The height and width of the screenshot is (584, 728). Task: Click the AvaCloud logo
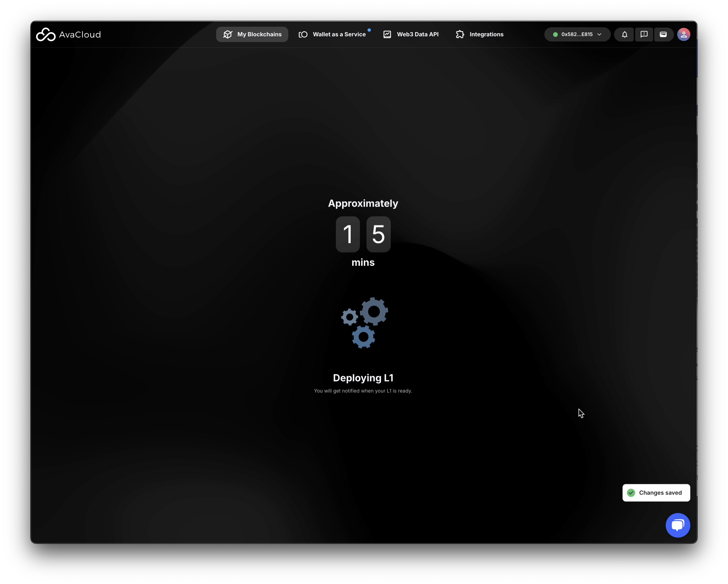(69, 34)
